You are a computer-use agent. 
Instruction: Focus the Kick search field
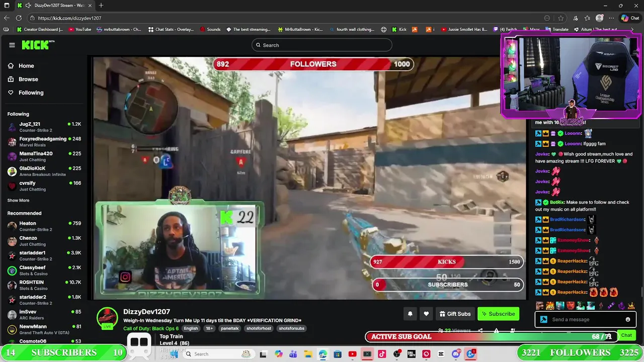pos(322,45)
